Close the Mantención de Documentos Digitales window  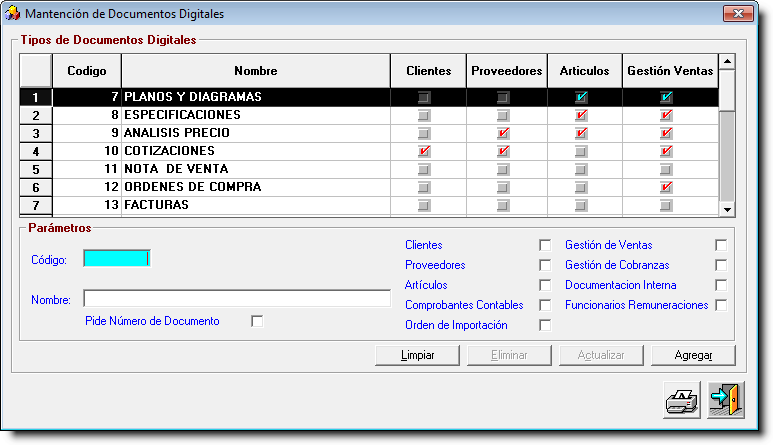click(x=738, y=13)
